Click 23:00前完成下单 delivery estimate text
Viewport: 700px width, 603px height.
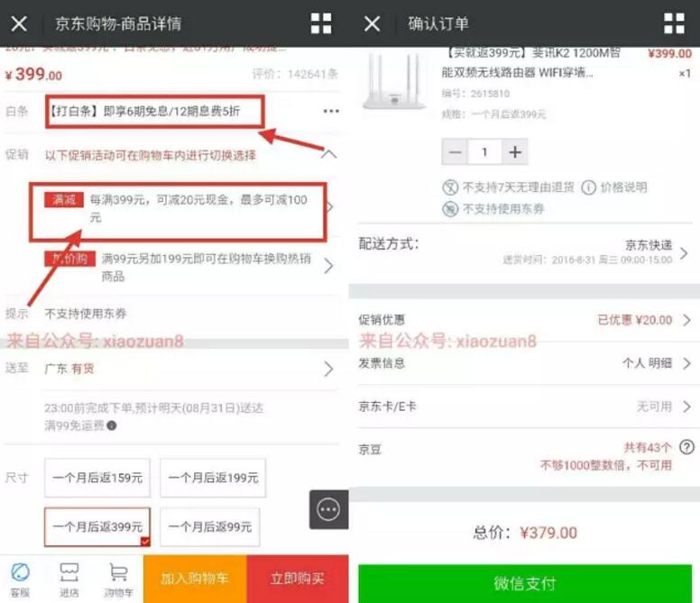153,408
